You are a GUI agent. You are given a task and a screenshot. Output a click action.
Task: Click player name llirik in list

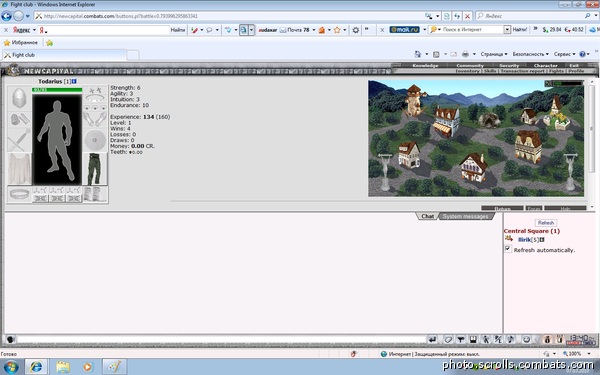[x=524, y=240]
